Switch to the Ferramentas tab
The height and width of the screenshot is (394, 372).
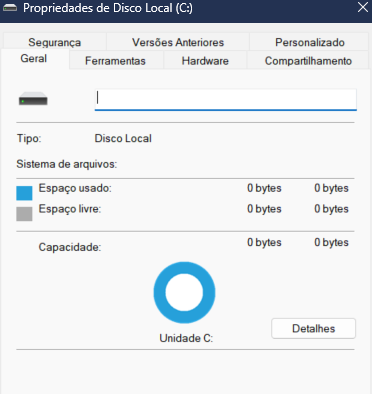click(115, 61)
